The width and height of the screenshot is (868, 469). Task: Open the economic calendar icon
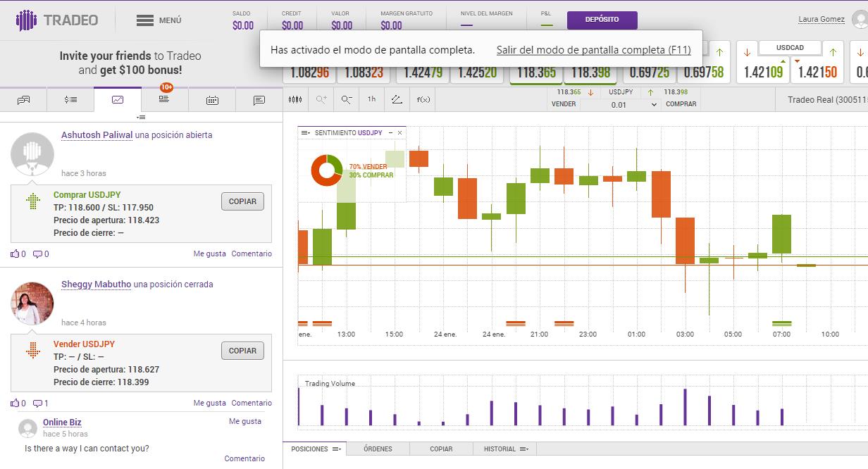coord(211,99)
